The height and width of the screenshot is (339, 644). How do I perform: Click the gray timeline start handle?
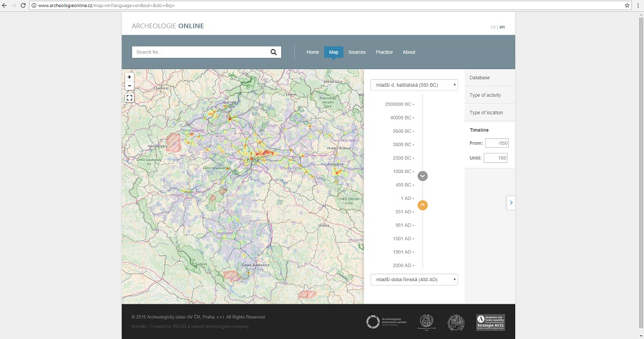point(423,176)
